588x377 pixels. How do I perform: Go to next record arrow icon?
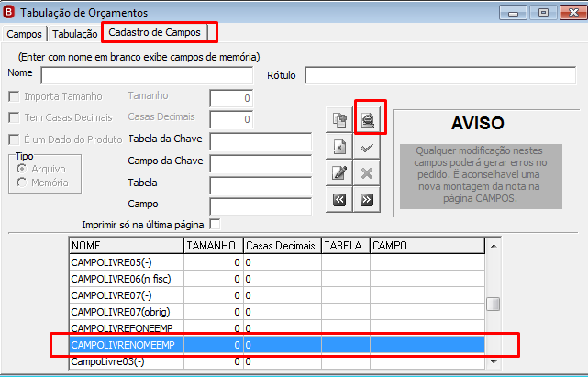[x=366, y=200]
